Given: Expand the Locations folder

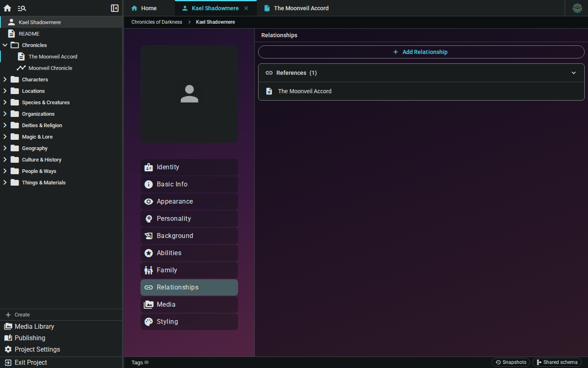Looking at the screenshot, I should click(5, 91).
